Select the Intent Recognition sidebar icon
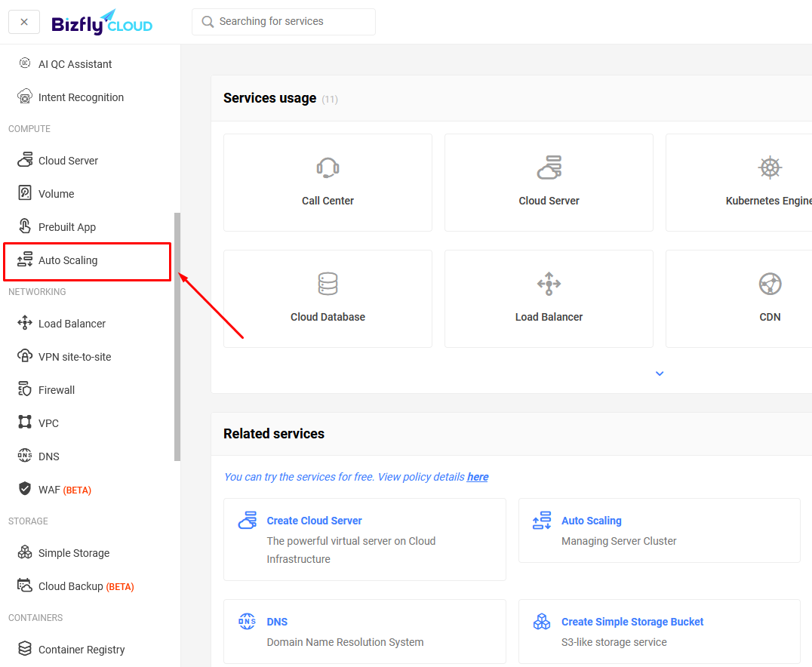Image resolution: width=812 pixels, height=667 pixels. [x=25, y=97]
